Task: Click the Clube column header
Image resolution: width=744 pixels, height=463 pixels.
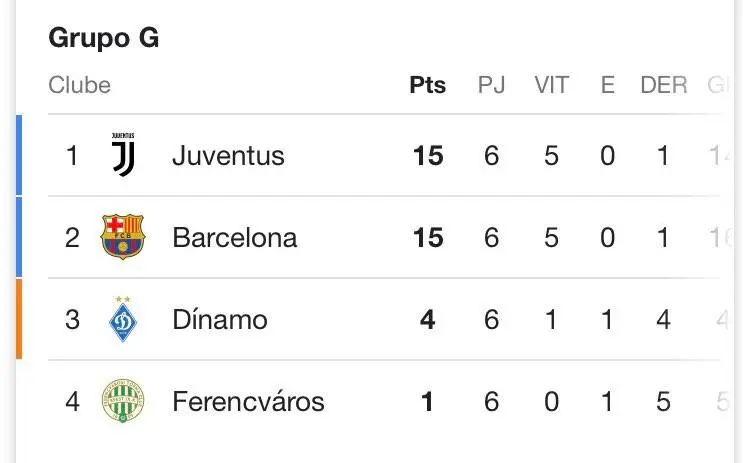Action: coord(79,85)
